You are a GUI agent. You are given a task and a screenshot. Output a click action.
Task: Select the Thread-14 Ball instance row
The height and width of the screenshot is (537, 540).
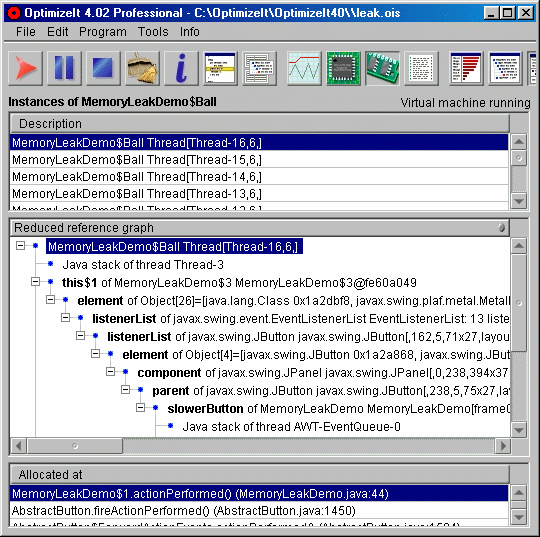coord(259,177)
